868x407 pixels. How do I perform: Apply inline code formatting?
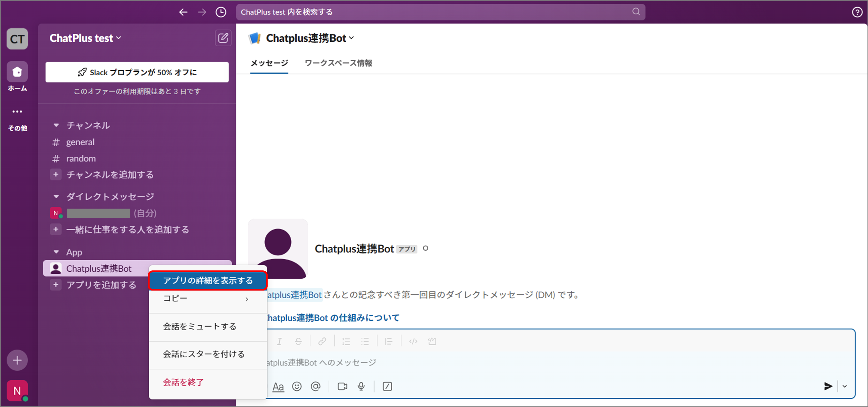413,341
